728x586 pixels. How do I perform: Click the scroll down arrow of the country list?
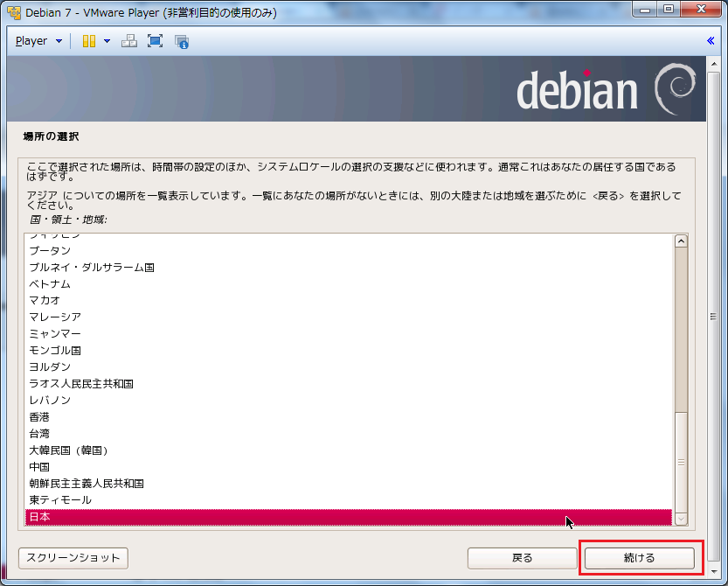(681, 518)
